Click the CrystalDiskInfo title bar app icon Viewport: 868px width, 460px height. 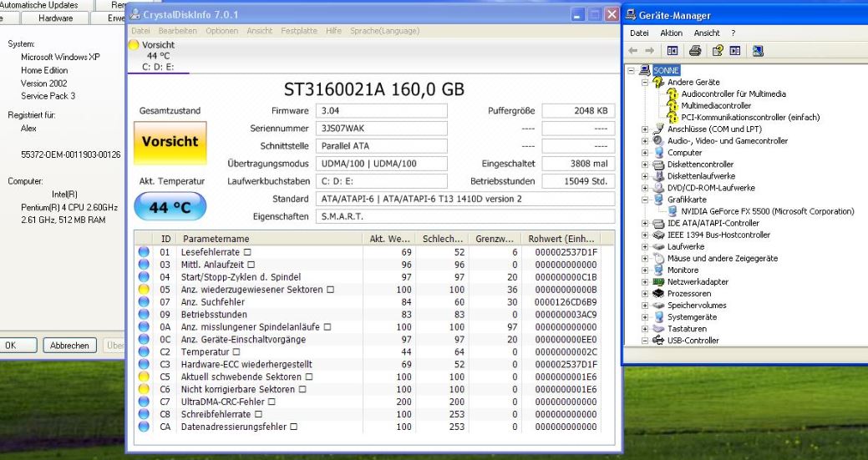click(x=135, y=14)
